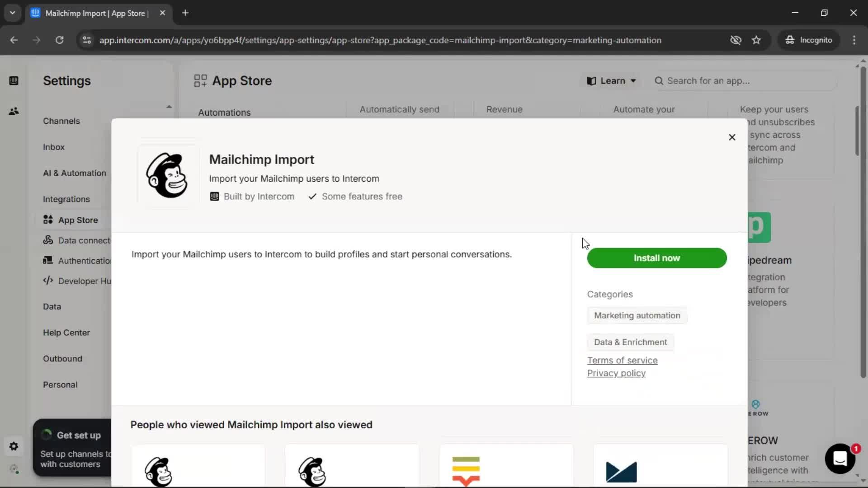Select Developer Hub in the sidebar

85,281
